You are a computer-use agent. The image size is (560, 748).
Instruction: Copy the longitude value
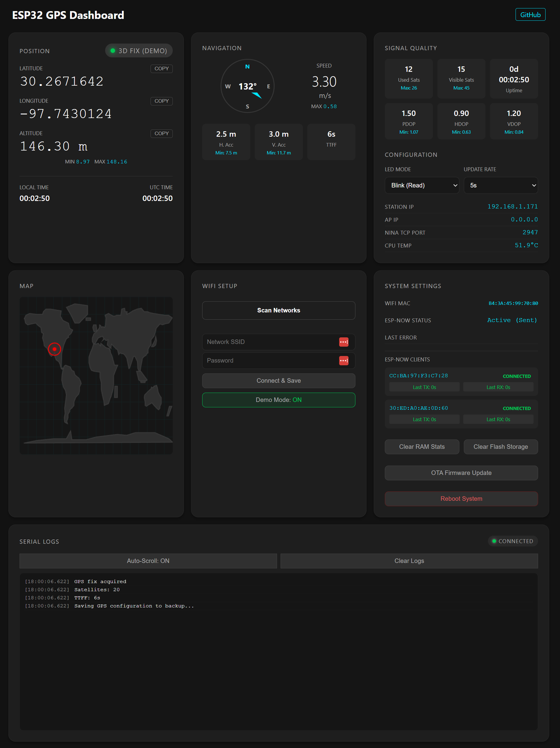pyautogui.click(x=161, y=101)
